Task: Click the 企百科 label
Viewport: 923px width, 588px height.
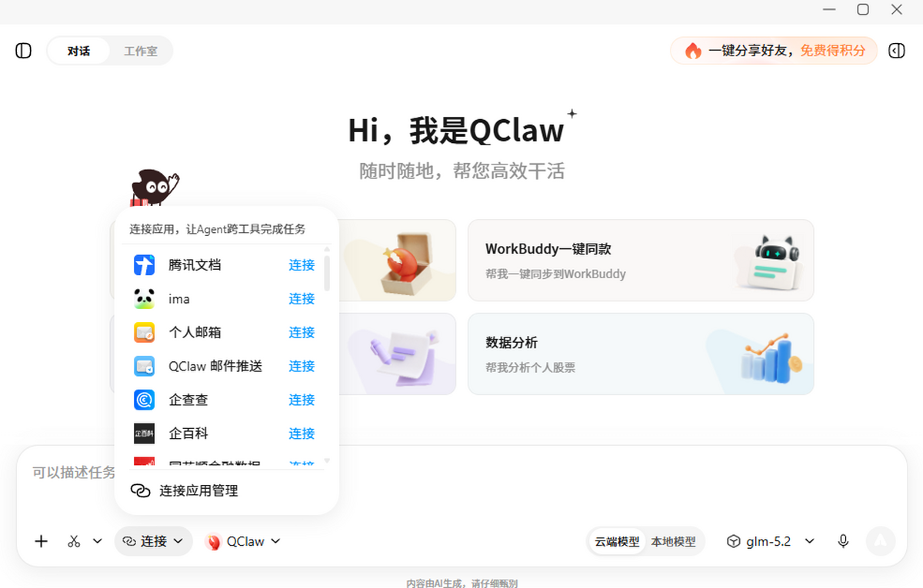Action: pos(188,434)
